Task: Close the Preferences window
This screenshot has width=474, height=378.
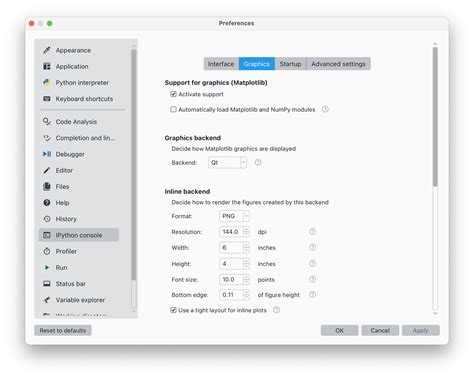Action: [x=32, y=23]
